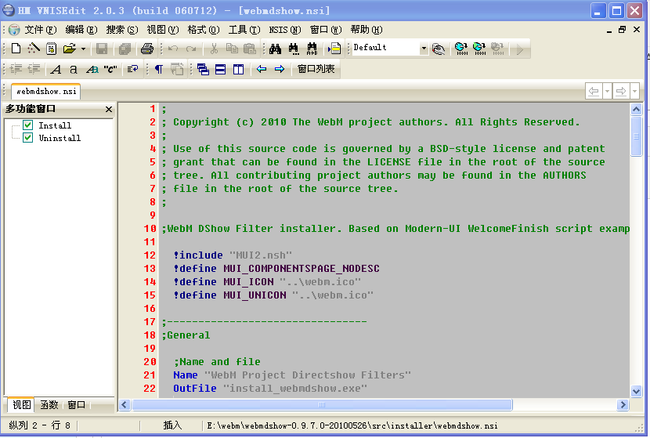
Task: Select the webmdshow.nsi document tab
Action: [46, 91]
